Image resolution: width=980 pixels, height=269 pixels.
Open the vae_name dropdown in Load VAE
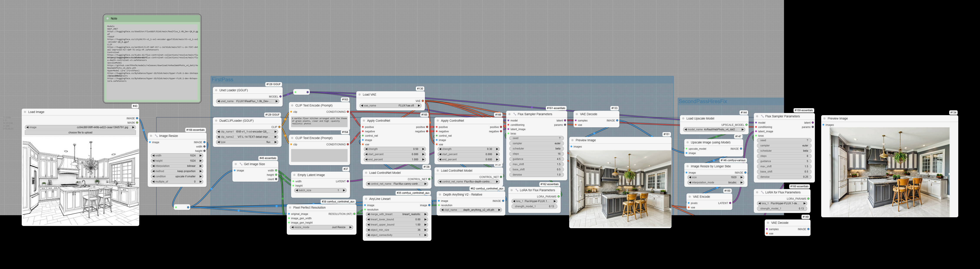tap(391, 106)
